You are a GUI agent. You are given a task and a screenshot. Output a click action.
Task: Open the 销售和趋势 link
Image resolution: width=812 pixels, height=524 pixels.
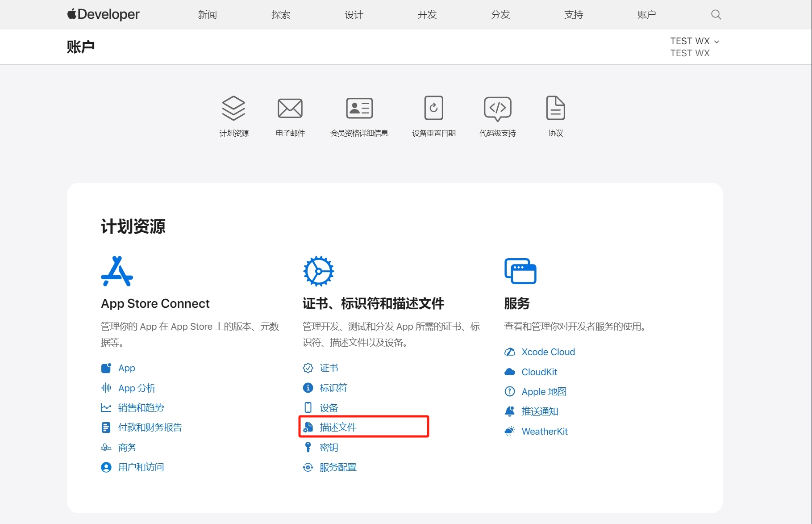coord(141,407)
